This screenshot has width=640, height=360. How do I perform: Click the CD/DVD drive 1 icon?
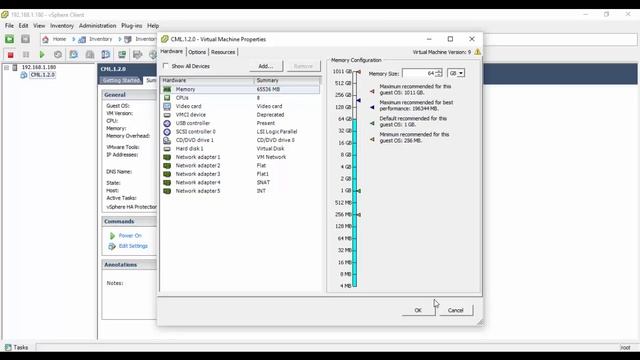coord(167,140)
